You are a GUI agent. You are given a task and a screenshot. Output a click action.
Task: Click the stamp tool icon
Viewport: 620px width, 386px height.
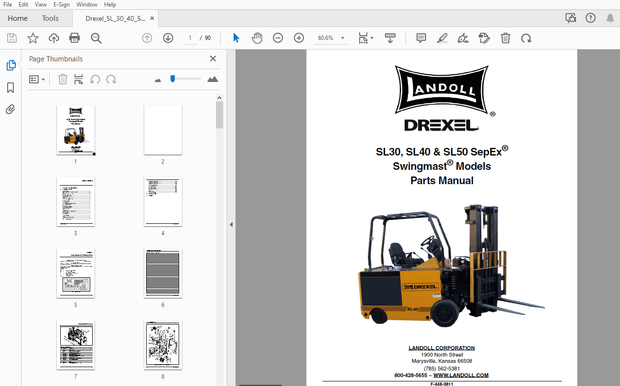point(484,38)
